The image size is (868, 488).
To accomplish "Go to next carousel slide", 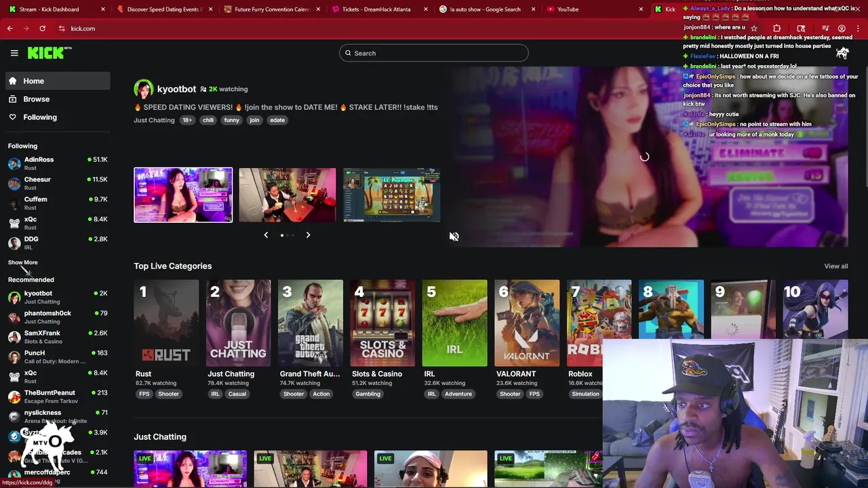I will [x=308, y=235].
